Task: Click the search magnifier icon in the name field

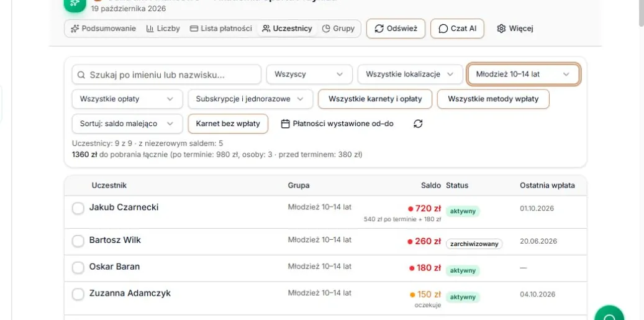Action: click(x=81, y=75)
